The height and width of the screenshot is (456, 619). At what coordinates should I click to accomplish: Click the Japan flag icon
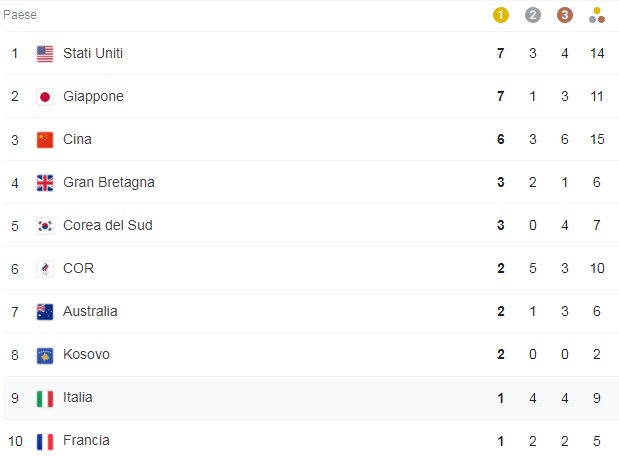45,97
